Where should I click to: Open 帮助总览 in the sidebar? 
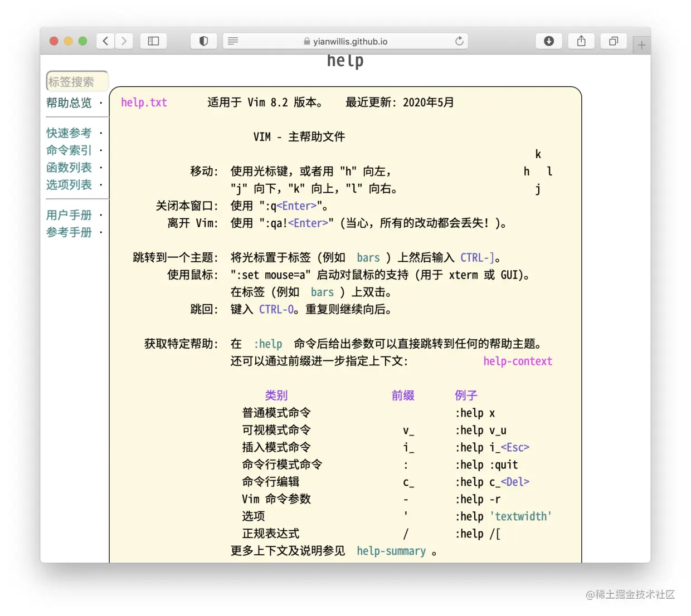[69, 103]
